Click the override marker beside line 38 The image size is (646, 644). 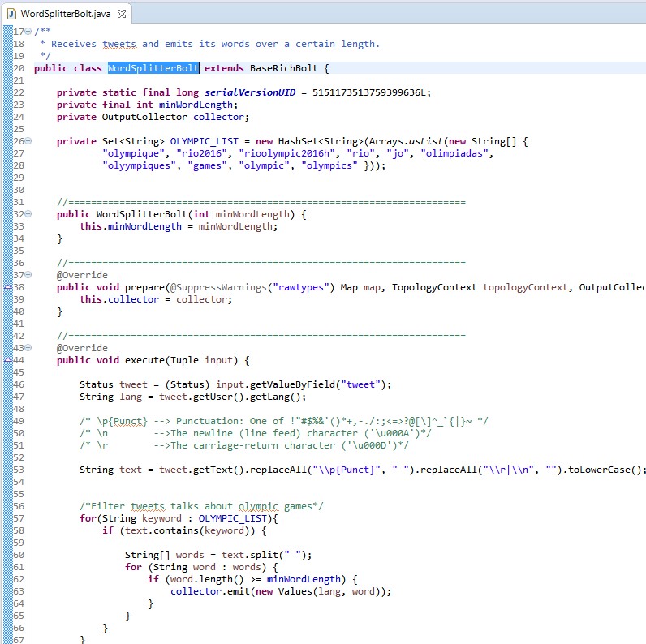pyautogui.click(x=8, y=286)
